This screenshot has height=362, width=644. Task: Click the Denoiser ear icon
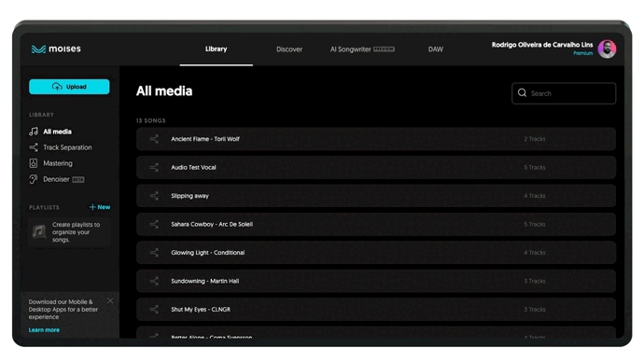coord(34,179)
